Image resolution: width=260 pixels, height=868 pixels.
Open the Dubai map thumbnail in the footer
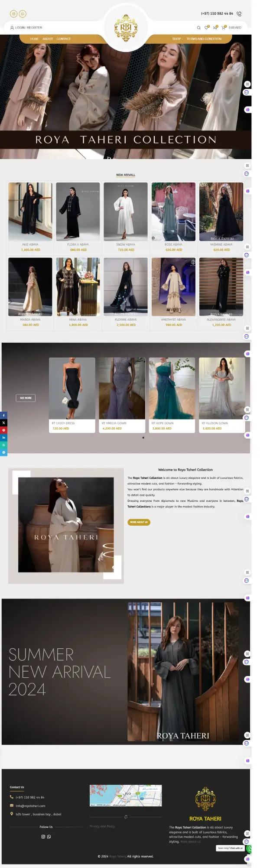[x=126, y=796]
